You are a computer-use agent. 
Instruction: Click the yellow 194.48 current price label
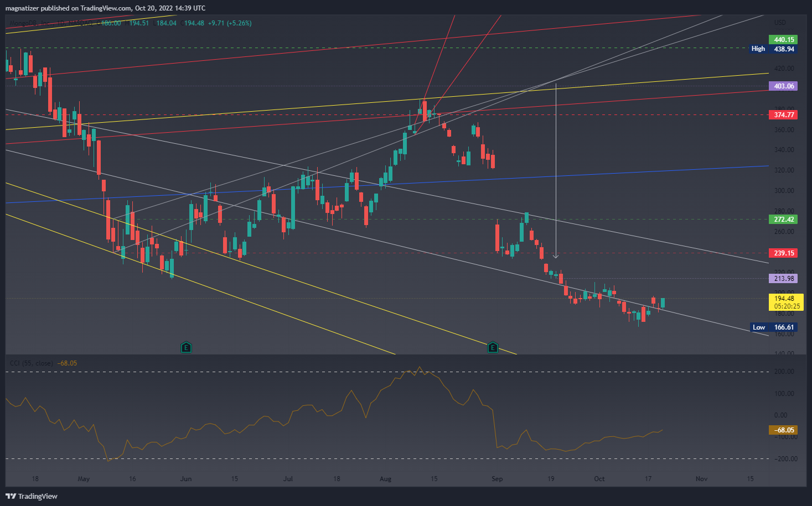[x=785, y=302]
